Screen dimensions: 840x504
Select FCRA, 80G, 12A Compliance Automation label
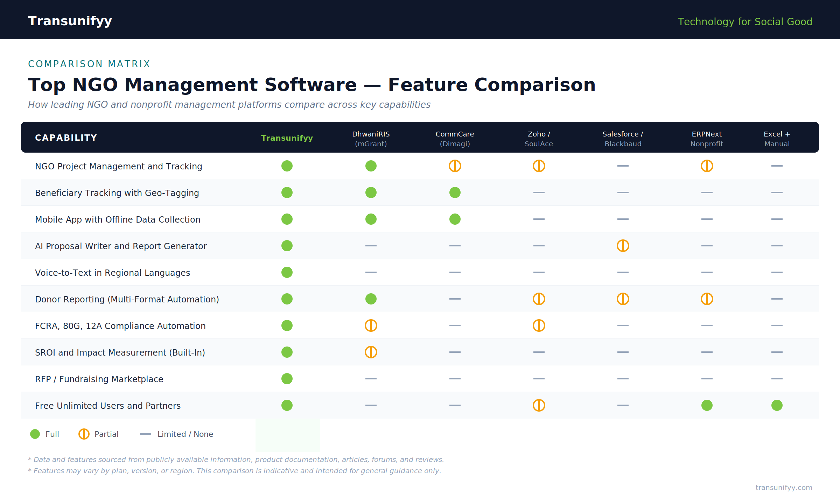pyautogui.click(x=120, y=326)
